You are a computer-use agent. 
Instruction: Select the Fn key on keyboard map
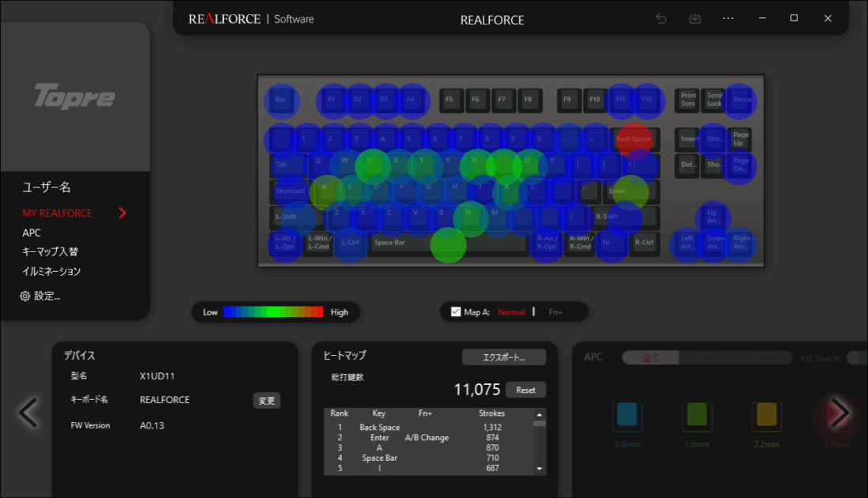click(x=612, y=243)
